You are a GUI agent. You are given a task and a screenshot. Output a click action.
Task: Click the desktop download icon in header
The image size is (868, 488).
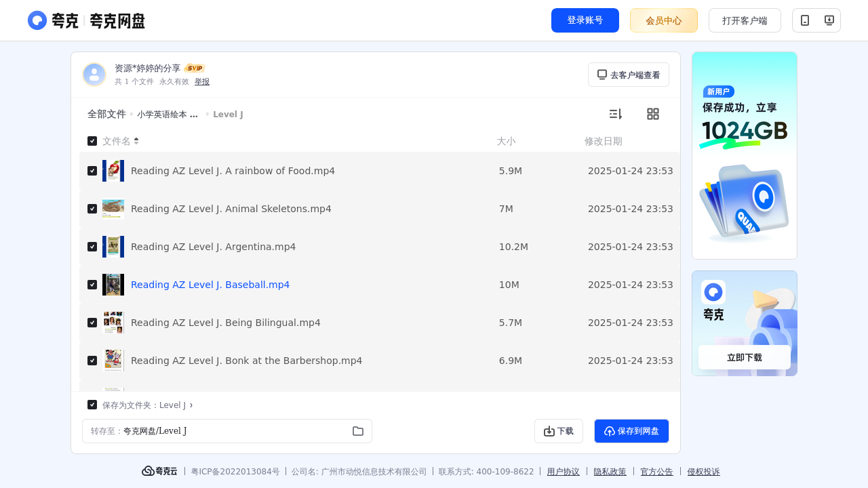coord(829,20)
